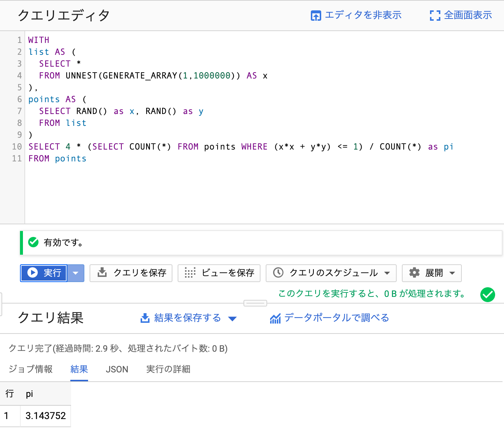Switch to the JSON tab
The height and width of the screenshot is (442, 504).
[x=117, y=369]
